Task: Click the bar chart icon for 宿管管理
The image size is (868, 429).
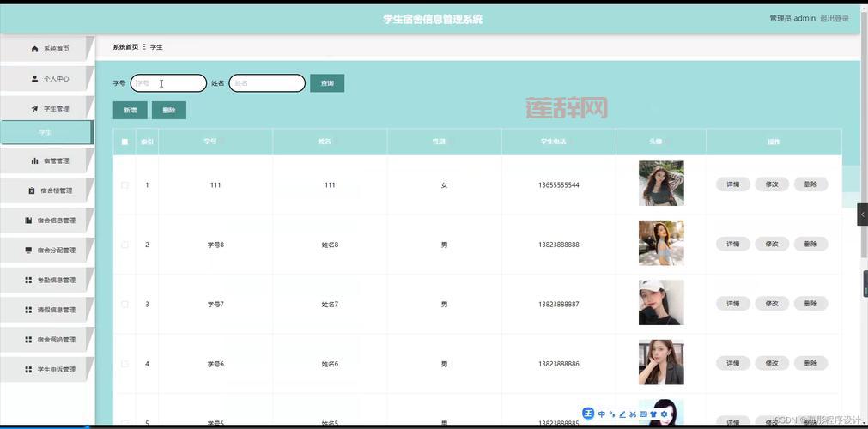Action: pyautogui.click(x=35, y=160)
